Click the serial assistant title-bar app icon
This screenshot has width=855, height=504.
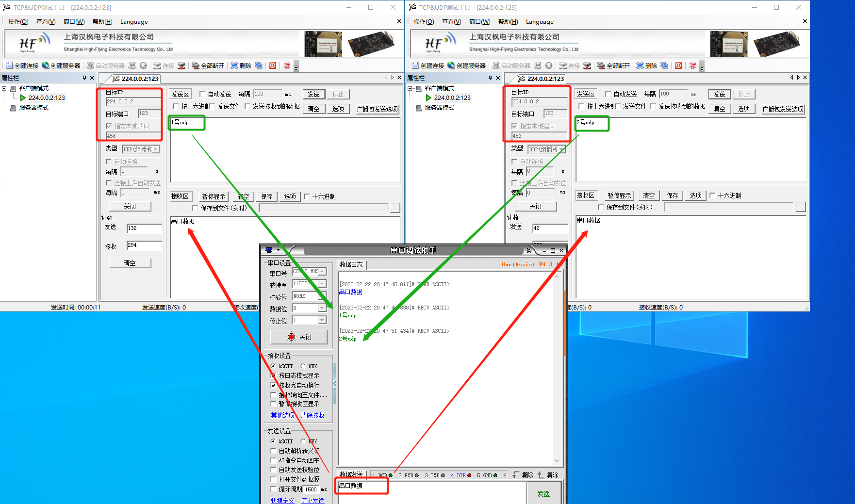pyautogui.click(x=269, y=250)
